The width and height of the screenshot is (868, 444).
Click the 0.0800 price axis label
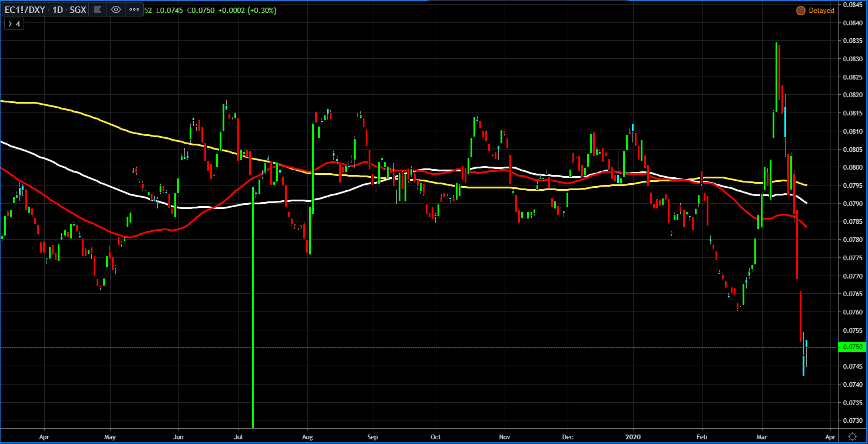coord(854,167)
